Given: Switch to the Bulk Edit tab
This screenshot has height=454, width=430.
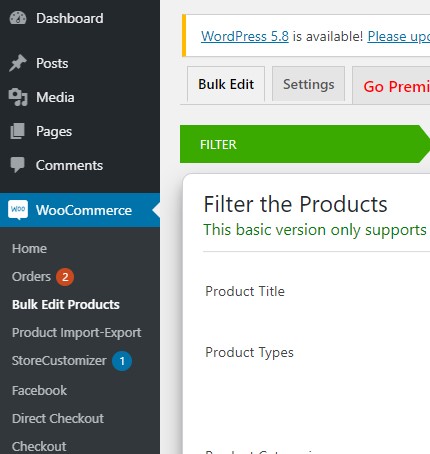Looking at the screenshot, I should [226, 84].
